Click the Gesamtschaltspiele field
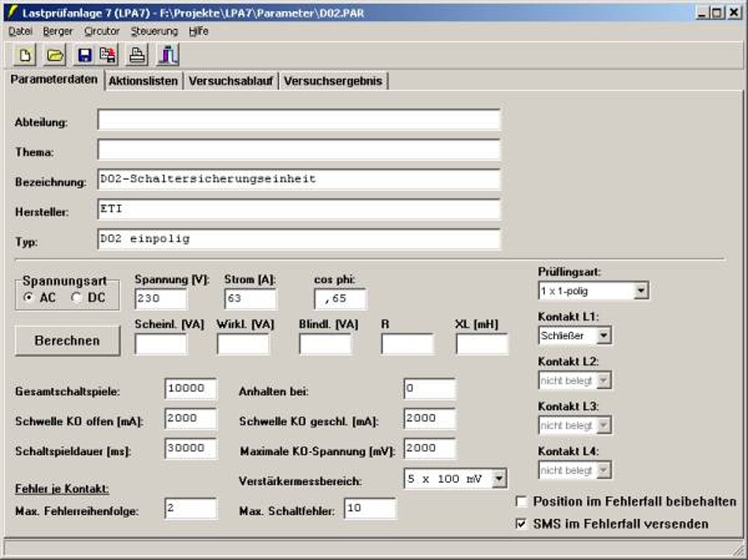Screen dimensions: 748x560 (x=191, y=388)
